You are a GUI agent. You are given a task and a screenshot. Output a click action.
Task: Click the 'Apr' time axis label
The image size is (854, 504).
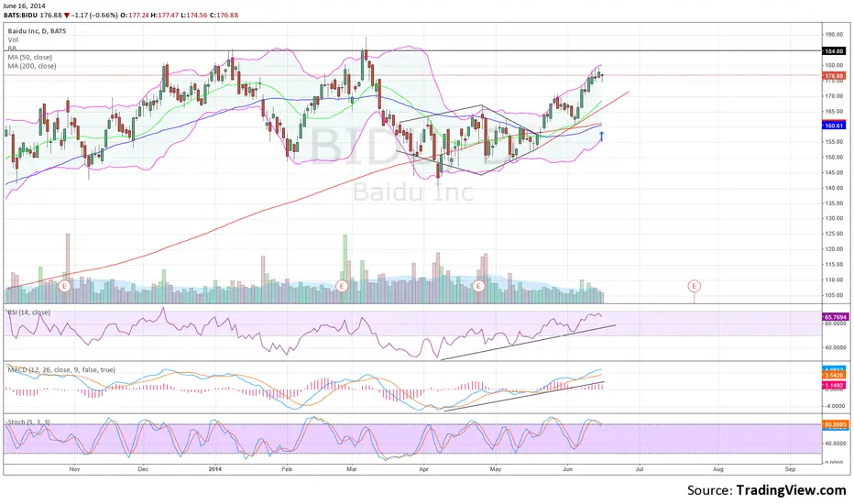point(423,469)
